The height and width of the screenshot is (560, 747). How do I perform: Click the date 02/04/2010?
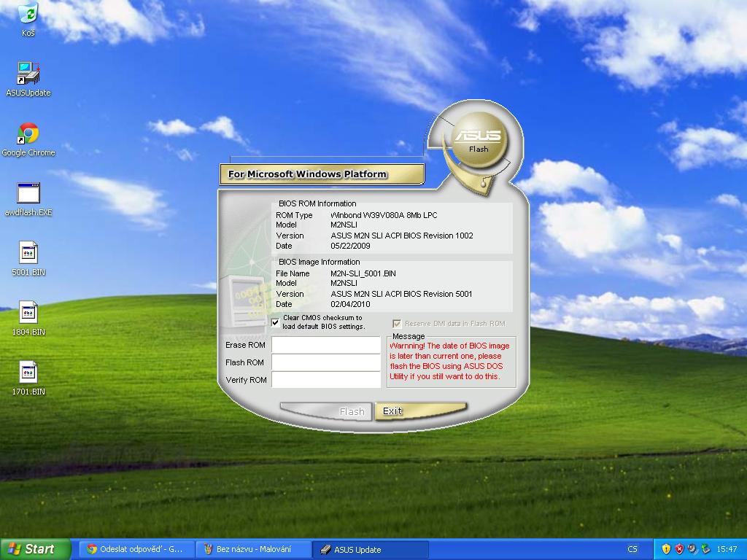click(350, 304)
